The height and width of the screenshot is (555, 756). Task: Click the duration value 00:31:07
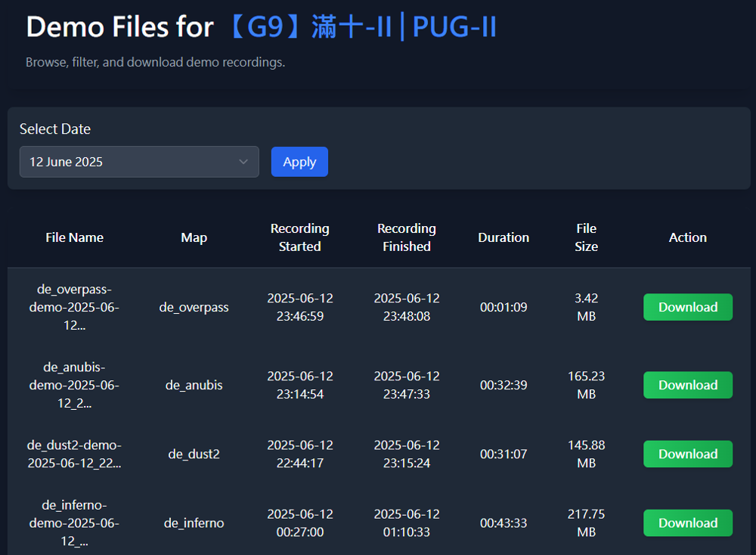point(503,454)
